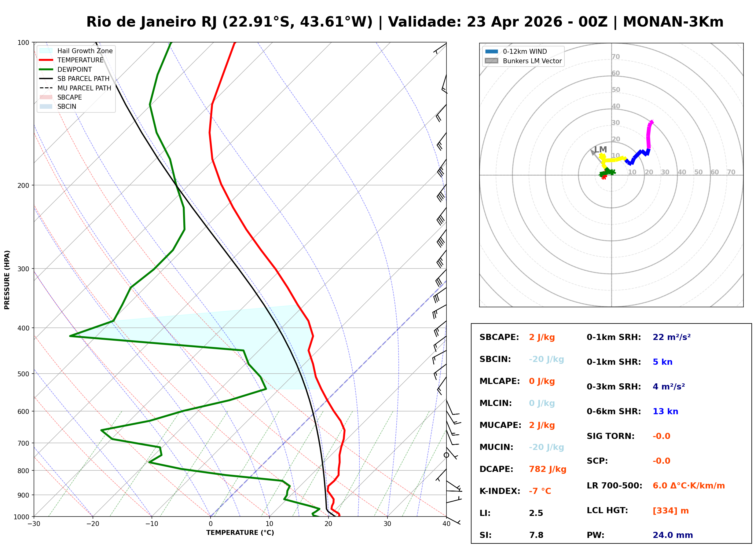Click the 0-6km SHR value 13 kn
The image size is (756, 559).
666,412
